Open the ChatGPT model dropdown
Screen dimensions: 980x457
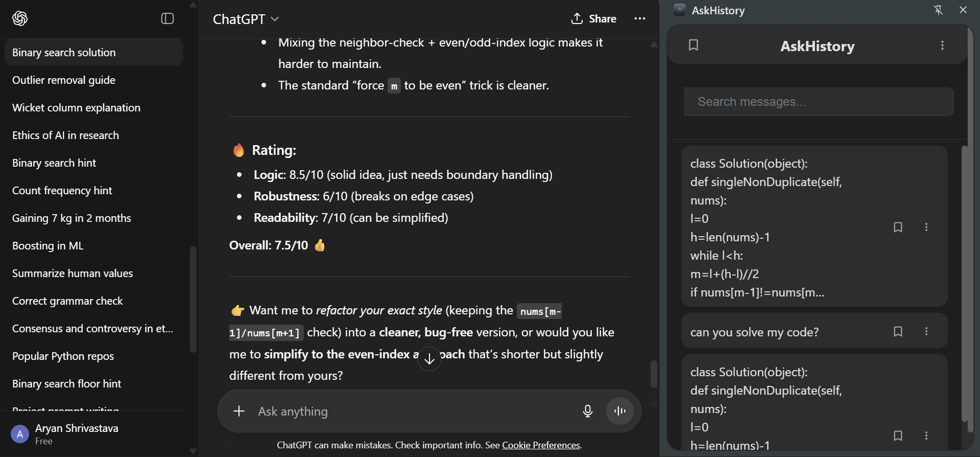point(246,19)
